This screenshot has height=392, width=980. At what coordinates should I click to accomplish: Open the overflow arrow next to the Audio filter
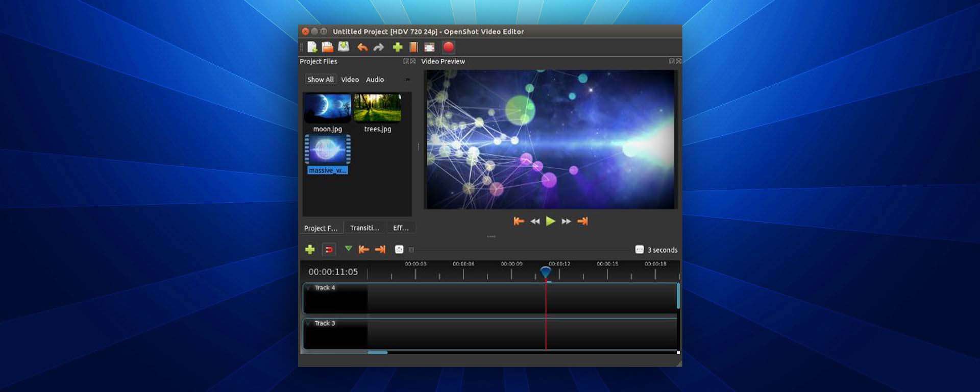(407, 80)
